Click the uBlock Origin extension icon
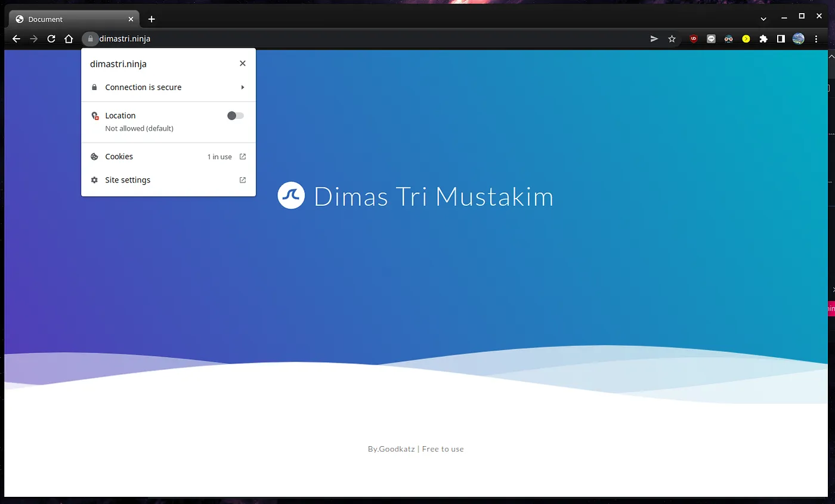This screenshot has height=504, width=835. point(694,39)
